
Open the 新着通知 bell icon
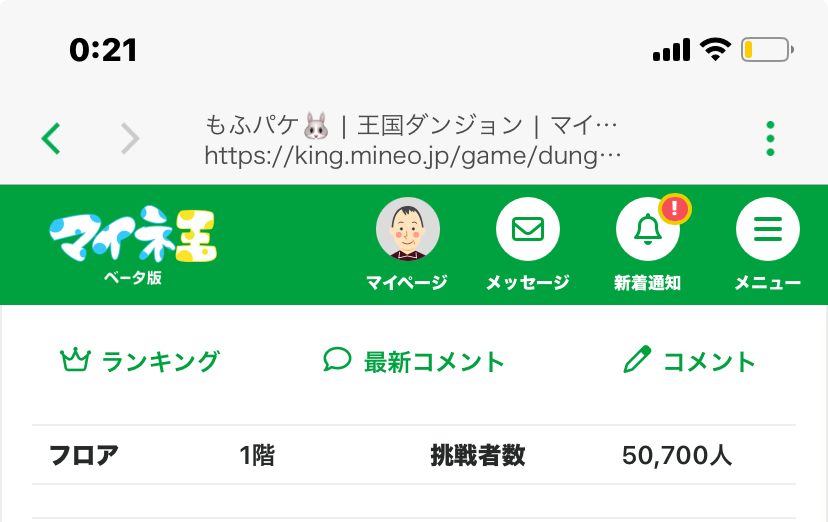(x=647, y=229)
